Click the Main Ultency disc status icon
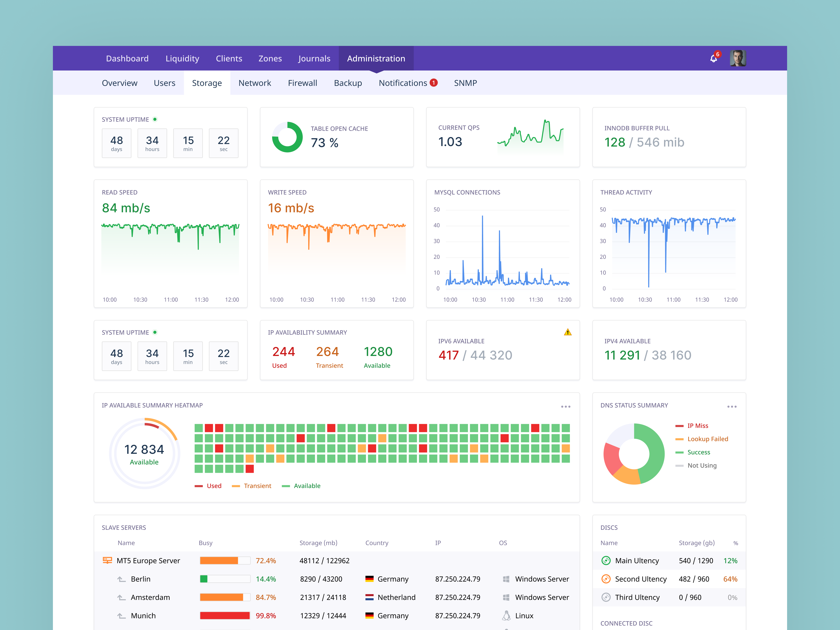The image size is (840, 630). (x=606, y=560)
